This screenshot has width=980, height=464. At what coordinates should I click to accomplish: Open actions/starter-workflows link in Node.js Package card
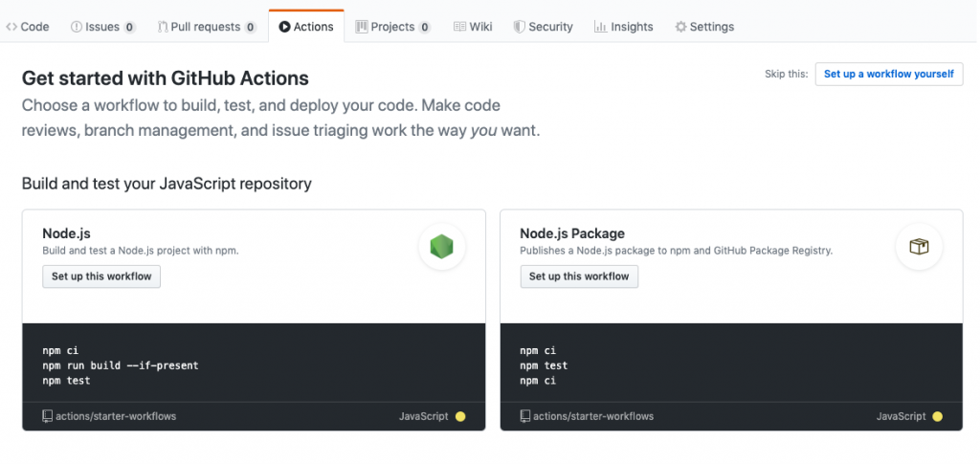click(x=593, y=416)
